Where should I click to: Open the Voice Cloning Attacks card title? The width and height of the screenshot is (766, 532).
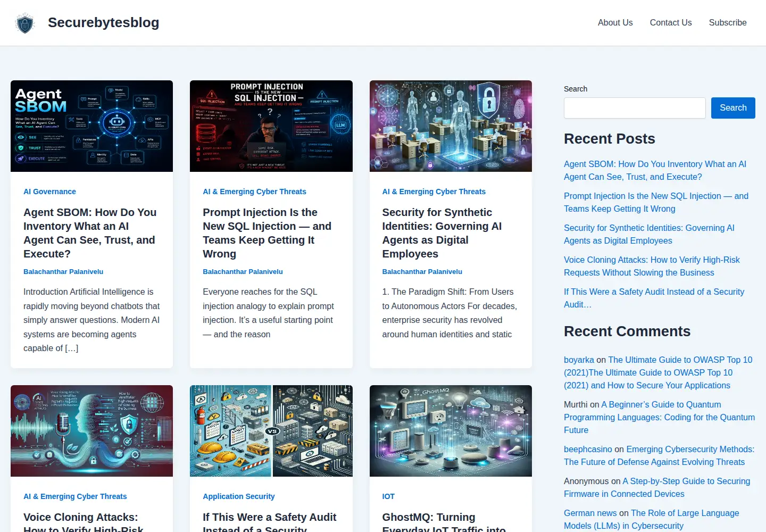point(84,523)
